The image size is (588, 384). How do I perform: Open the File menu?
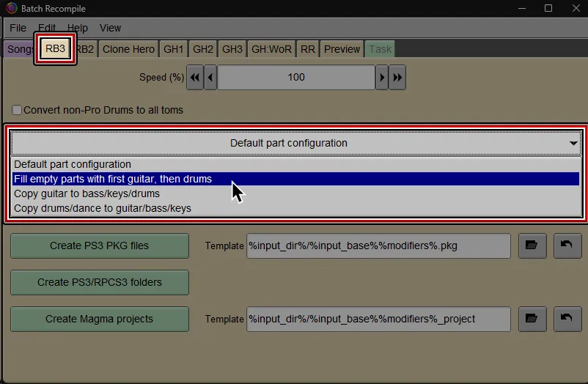point(18,28)
